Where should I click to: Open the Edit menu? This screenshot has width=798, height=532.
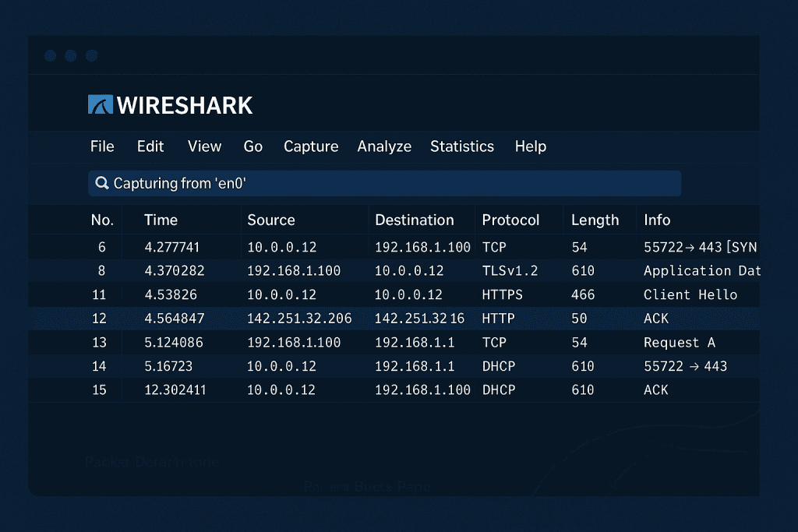point(150,146)
